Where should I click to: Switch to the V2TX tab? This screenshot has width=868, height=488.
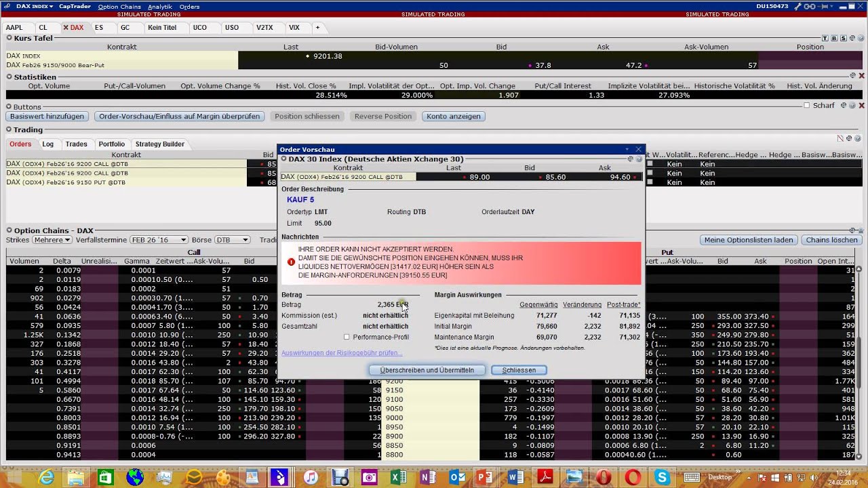tap(264, 28)
